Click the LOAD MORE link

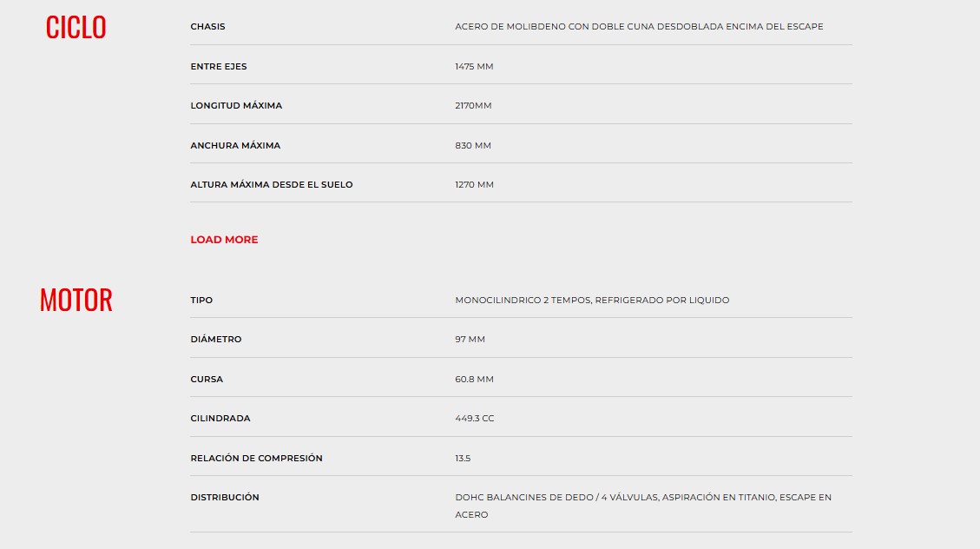(x=224, y=240)
